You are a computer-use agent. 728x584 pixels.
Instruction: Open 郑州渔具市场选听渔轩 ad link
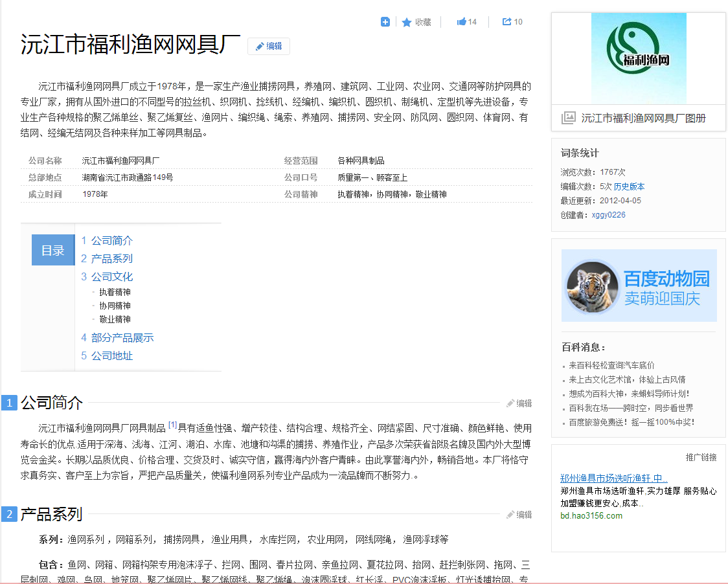coord(614,478)
